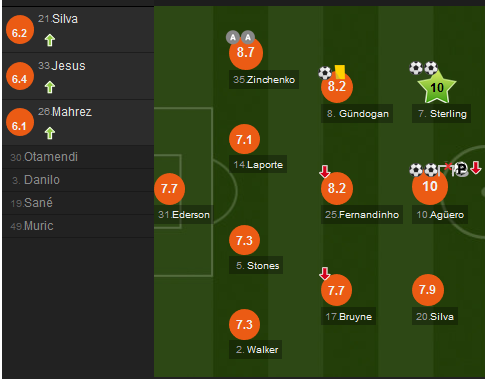Select the 20. Silva name label on pitch
The height and width of the screenshot is (379, 485).
435,316
